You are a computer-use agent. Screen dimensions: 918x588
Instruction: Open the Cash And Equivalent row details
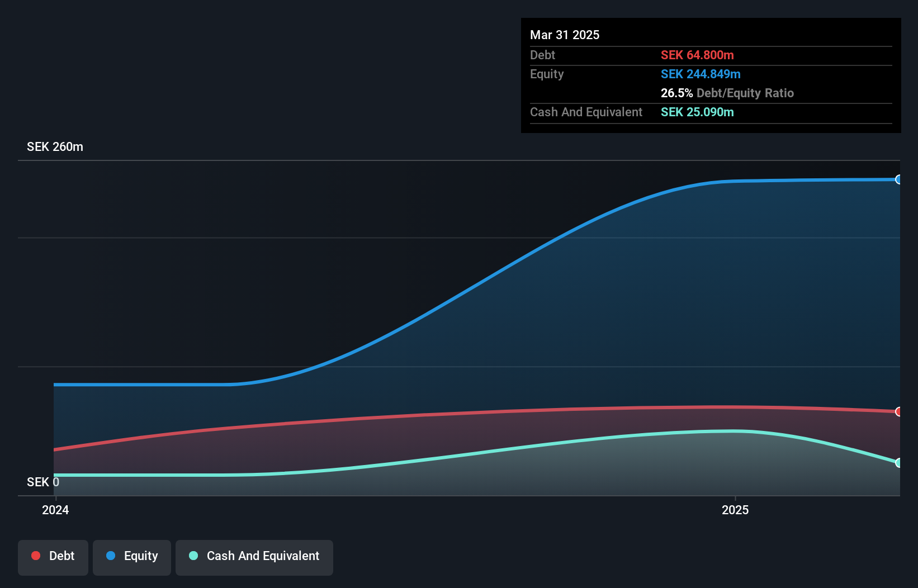585,112
